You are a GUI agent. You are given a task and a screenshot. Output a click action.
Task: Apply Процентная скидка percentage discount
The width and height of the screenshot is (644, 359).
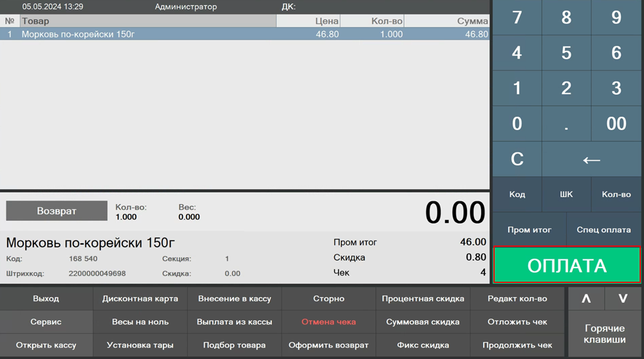pos(422,299)
